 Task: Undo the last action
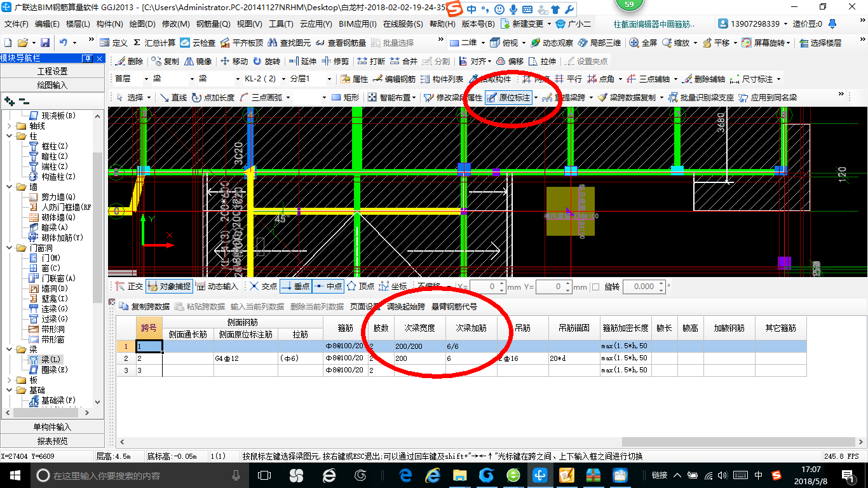pos(64,43)
